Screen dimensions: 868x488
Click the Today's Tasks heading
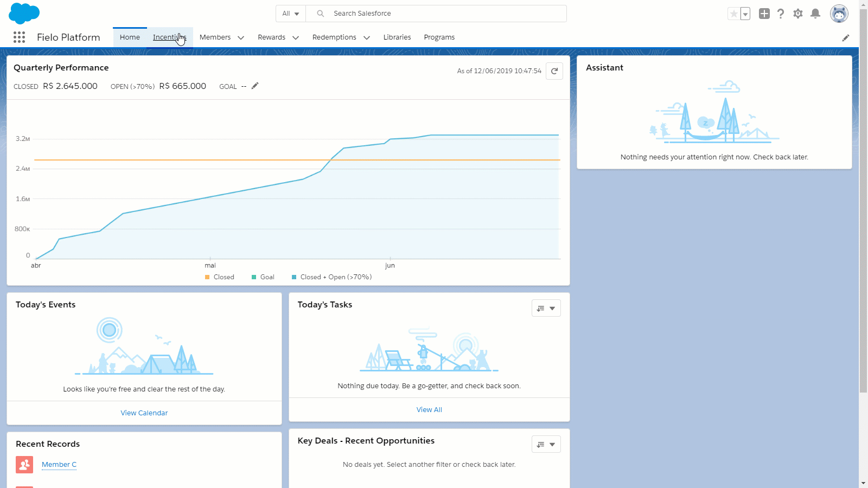(325, 305)
